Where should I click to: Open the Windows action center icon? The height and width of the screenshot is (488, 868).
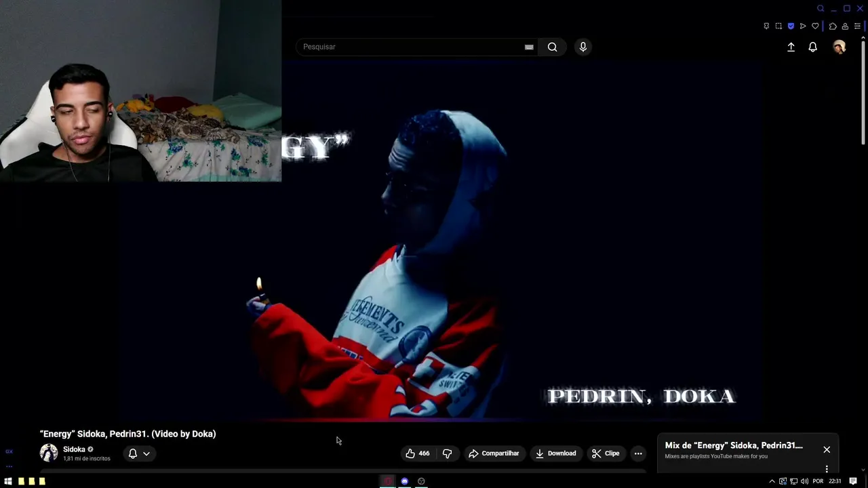tap(853, 481)
